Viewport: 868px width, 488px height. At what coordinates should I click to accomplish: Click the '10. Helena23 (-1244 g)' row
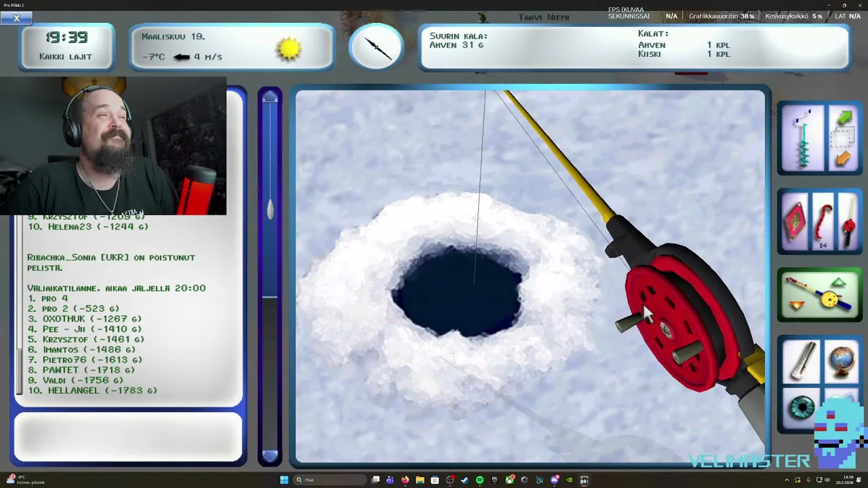pos(87,227)
